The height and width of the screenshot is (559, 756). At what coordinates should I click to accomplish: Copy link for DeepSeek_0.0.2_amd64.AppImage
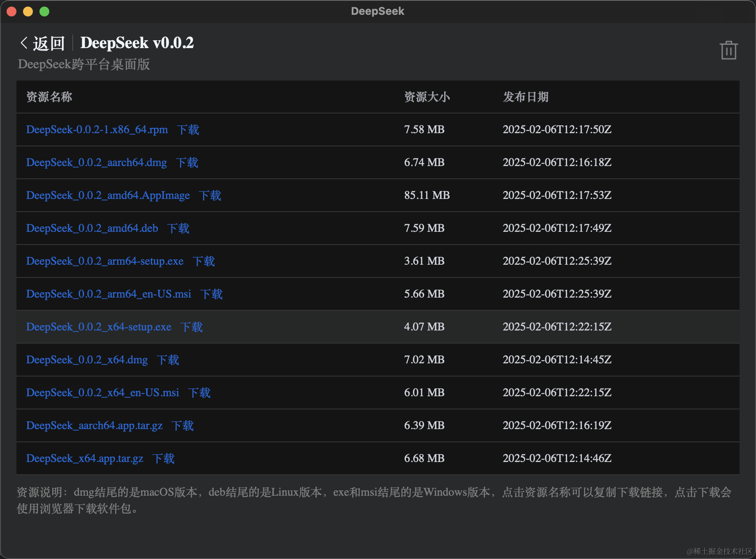coord(108,195)
